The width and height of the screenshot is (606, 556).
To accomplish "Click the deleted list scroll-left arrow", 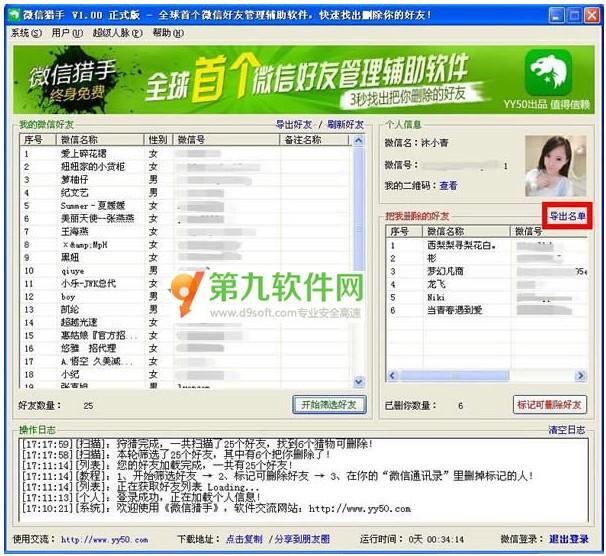I will [x=392, y=375].
